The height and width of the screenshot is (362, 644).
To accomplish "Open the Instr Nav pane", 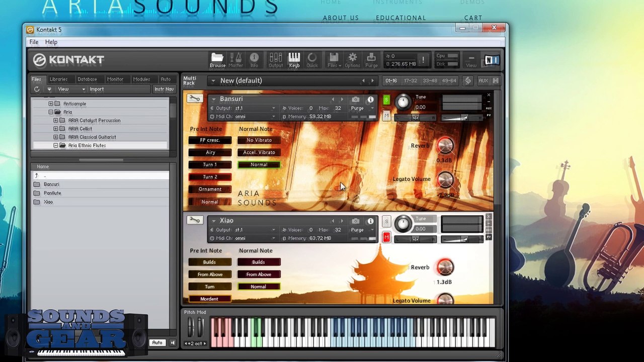I will [x=164, y=89].
